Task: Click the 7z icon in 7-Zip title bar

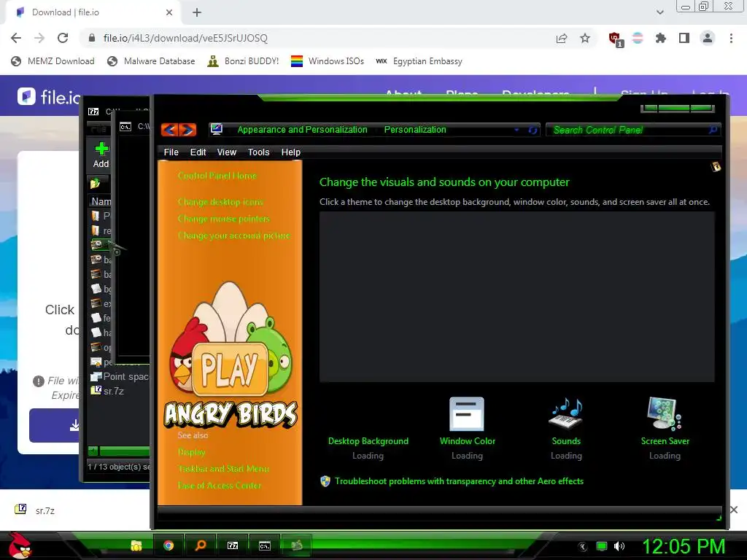Action: click(93, 112)
